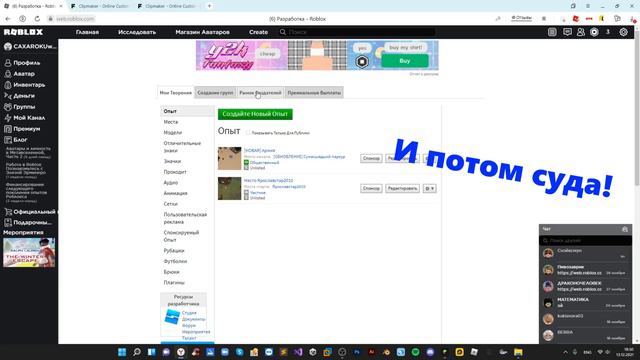Viewport: 640px width, 360px height.
Task: Open МАТЕМАТИКА conversation in chat
Action: [586, 302]
